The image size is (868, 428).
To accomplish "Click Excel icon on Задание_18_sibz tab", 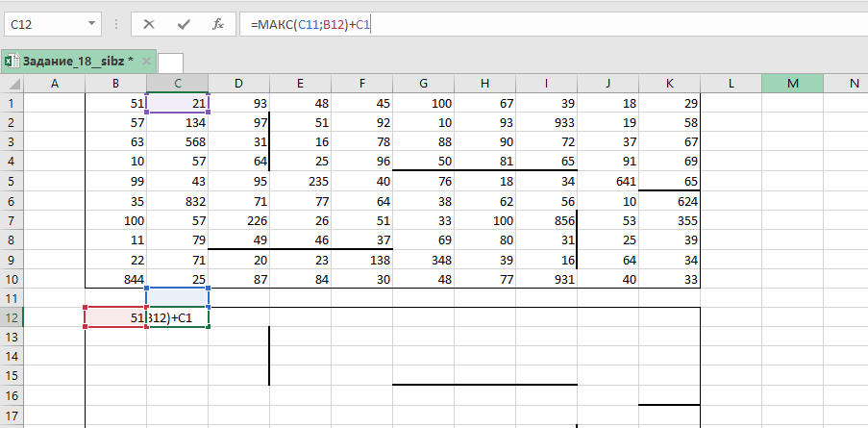I will pyautogui.click(x=11, y=62).
